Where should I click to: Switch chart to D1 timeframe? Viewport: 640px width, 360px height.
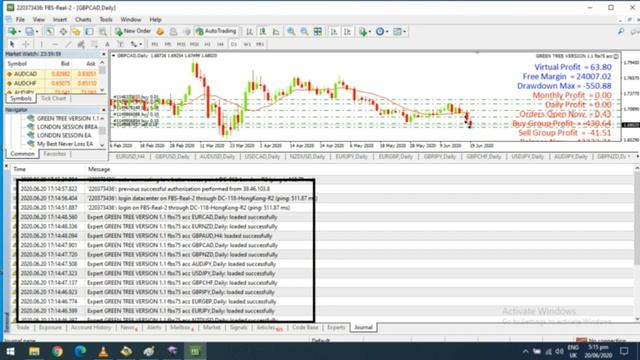[x=234, y=44]
